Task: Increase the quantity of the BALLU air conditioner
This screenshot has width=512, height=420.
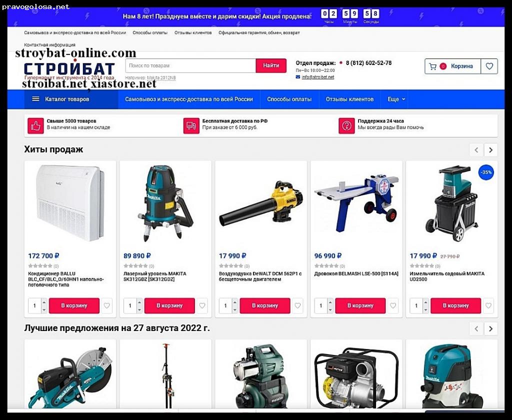Action: (x=44, y=302)
